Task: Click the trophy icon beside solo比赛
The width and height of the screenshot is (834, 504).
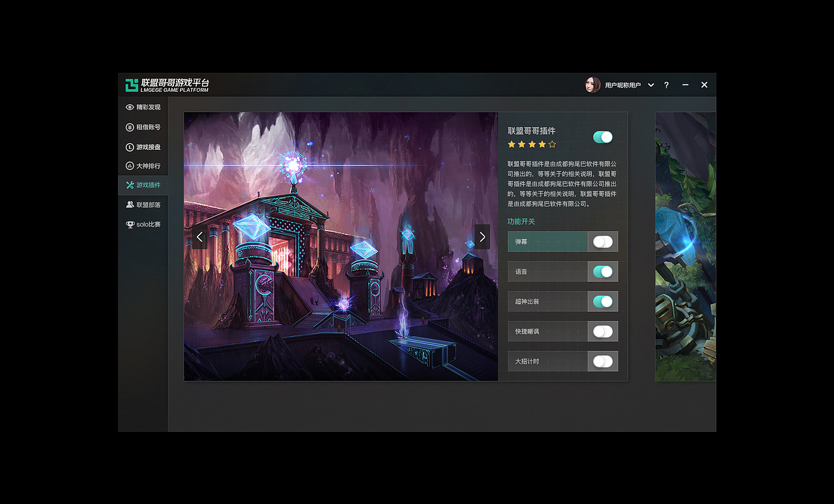Action: click(130, 224)
